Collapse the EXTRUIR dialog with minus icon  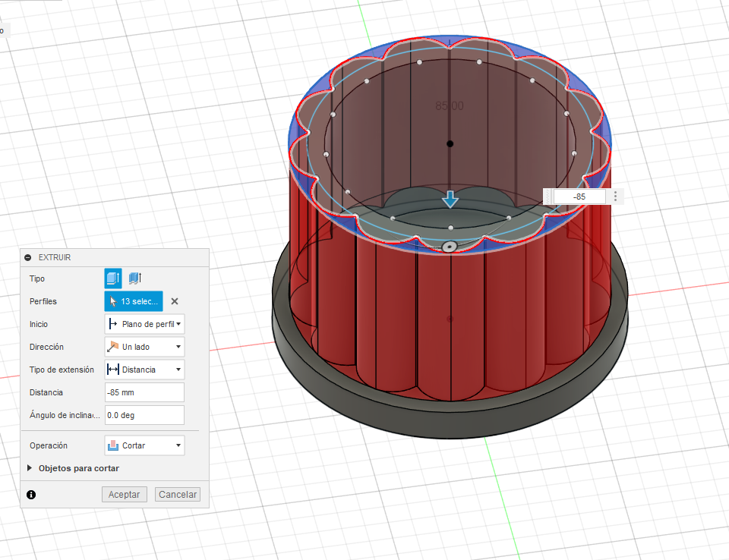click(28, 257)
